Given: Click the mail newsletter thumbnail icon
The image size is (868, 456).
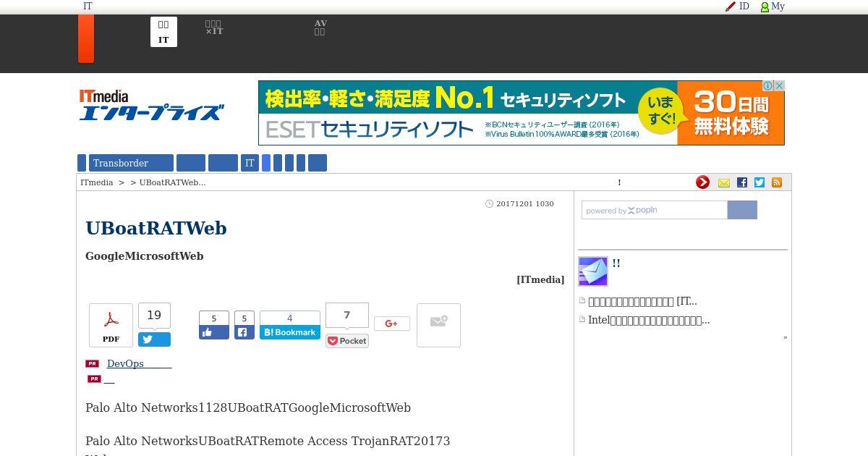Looking at the screenshot, I should [x=593, y=271].
